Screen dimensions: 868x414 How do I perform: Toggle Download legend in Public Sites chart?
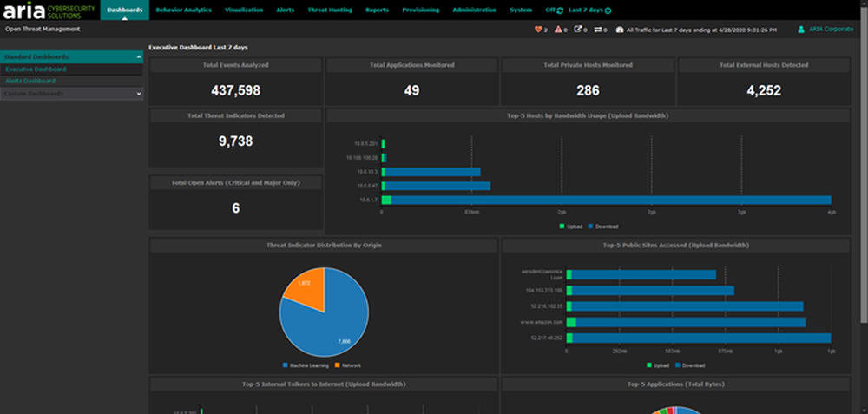point(690,365)
